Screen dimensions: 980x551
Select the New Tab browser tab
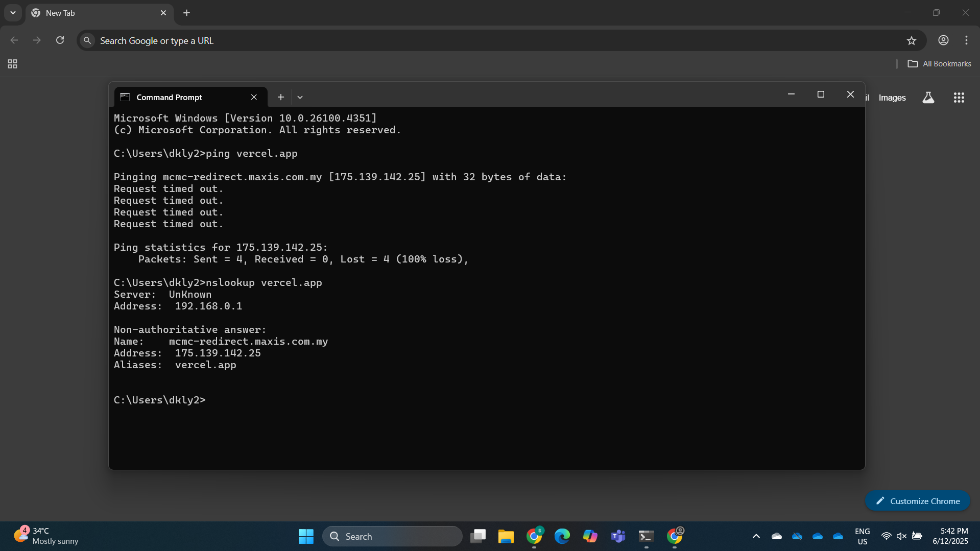pyautogui.click(x=100, y=13)
